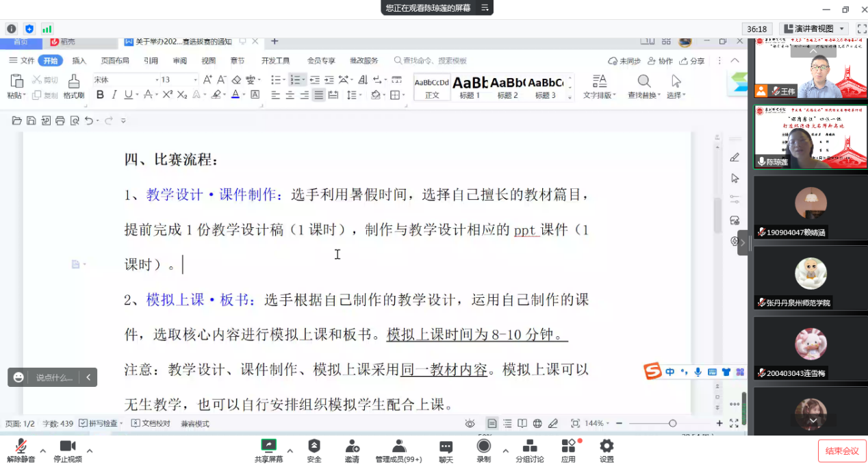The width and height of the screenshot is (868, 465).
Task: Click the clear formatting eraser icon
Action: click(x=236, y=79)
